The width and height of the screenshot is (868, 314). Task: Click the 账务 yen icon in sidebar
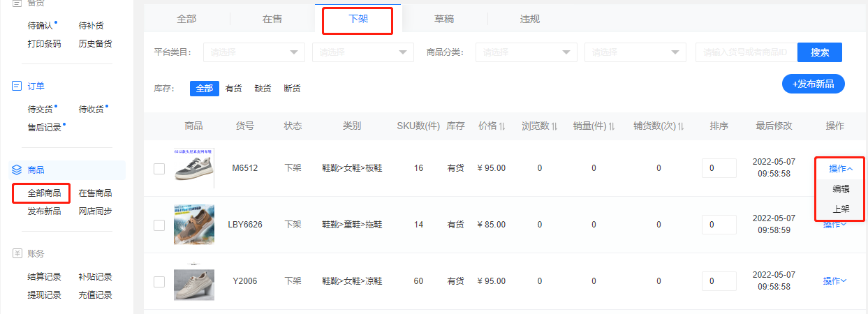tap(17, 253)
